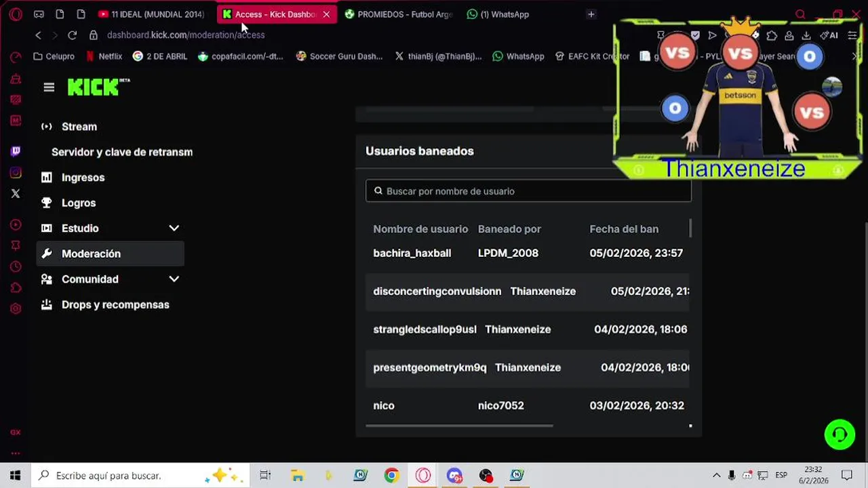Click browser back arrow
The height and width of the screenshot is (488, 868).
[x=38, y=35]
